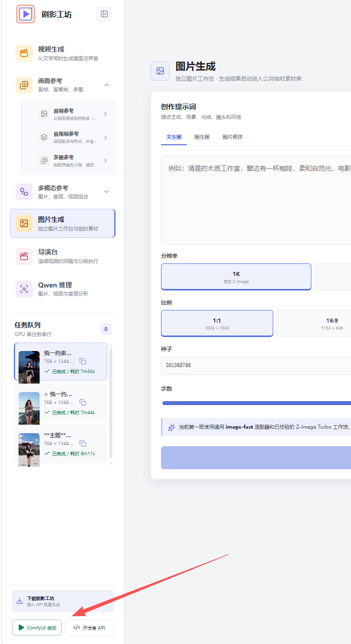The image size is (351, 644).
Task: Open the thumbnail of the 统一约束 night temple task
Action: coord(29,368)
